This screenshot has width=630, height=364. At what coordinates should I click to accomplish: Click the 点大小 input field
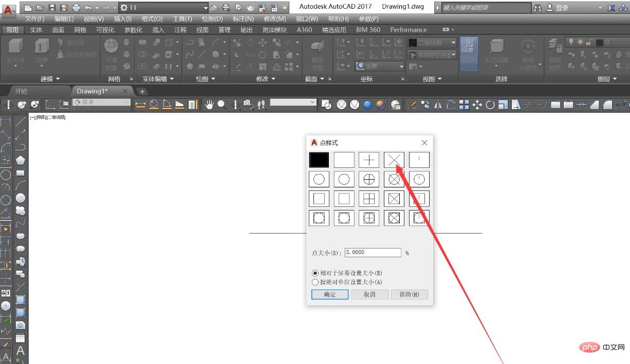tap(373, 253)
